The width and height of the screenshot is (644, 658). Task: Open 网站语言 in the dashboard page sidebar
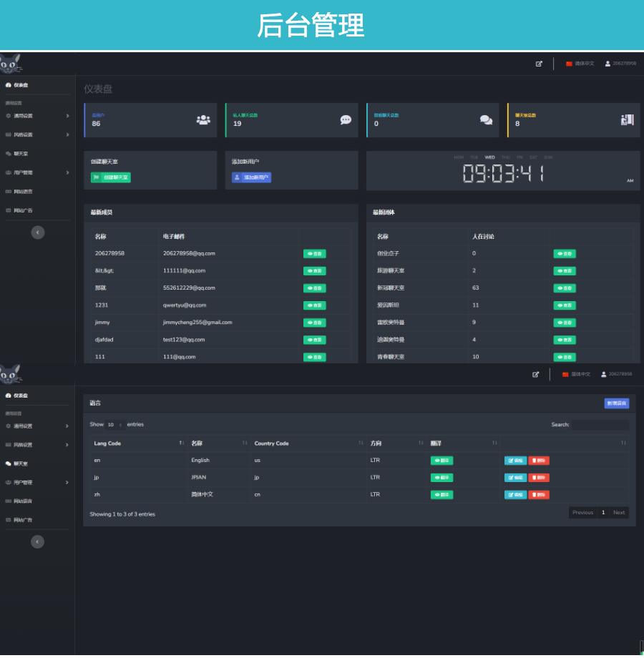click(23, 192)
